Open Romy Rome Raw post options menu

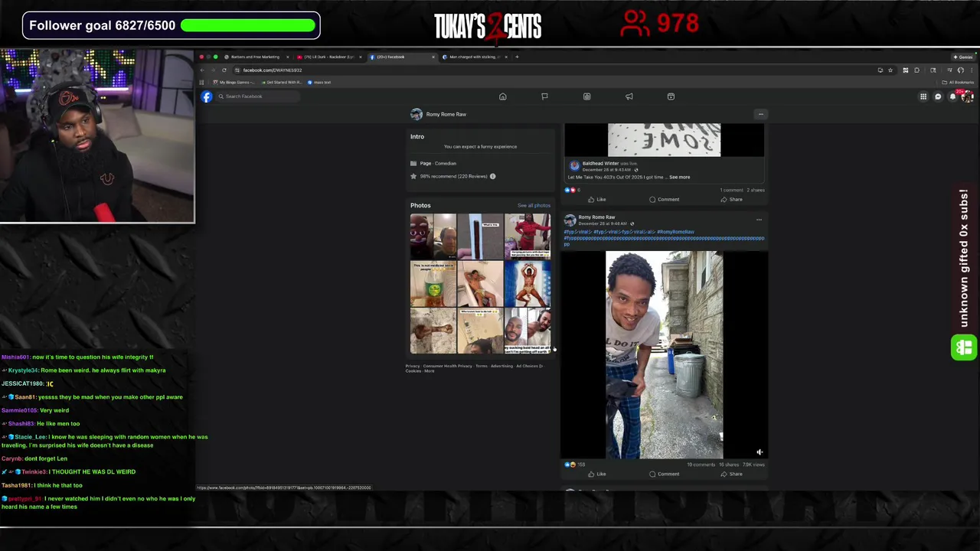(759, 220)
